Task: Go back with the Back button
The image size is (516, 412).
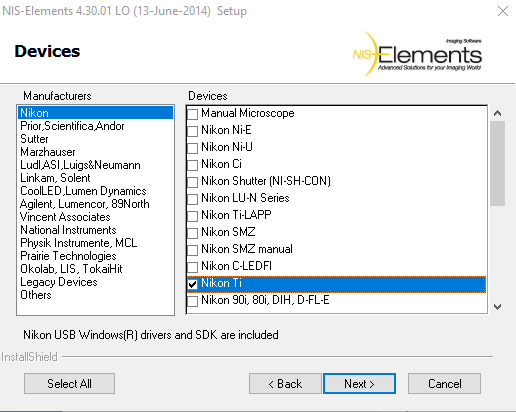Action: click(x=285, y=384)
